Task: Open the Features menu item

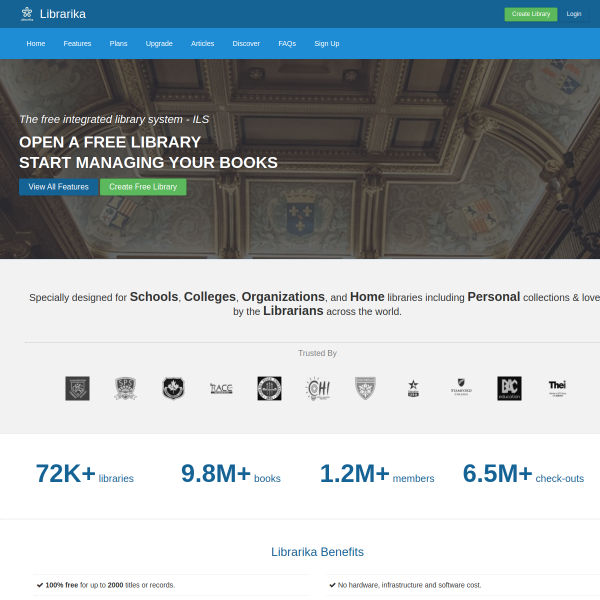Action: tap(77, 44)
